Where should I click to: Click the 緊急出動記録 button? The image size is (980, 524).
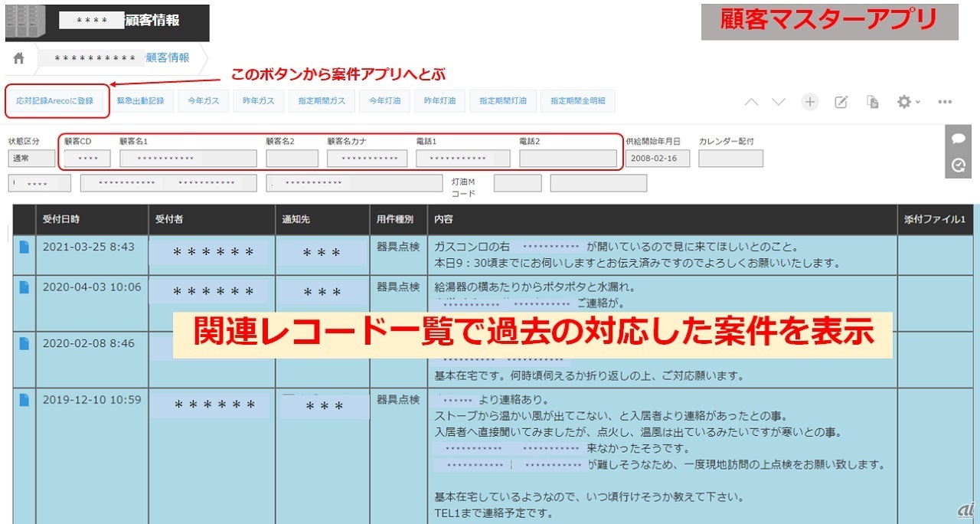(140, 101)
